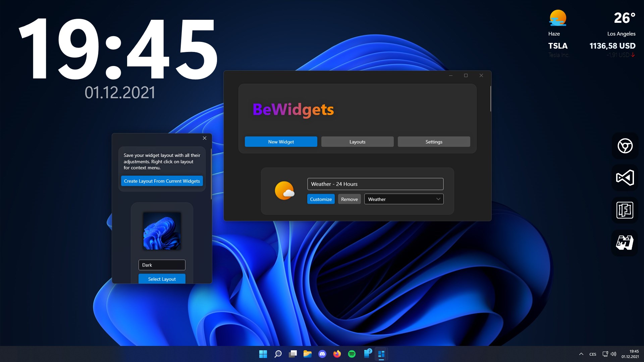This screenshot has width=644, height=362.
Task: Click the BeWidgets taskbar icon
Action: [x=381, y=354]
